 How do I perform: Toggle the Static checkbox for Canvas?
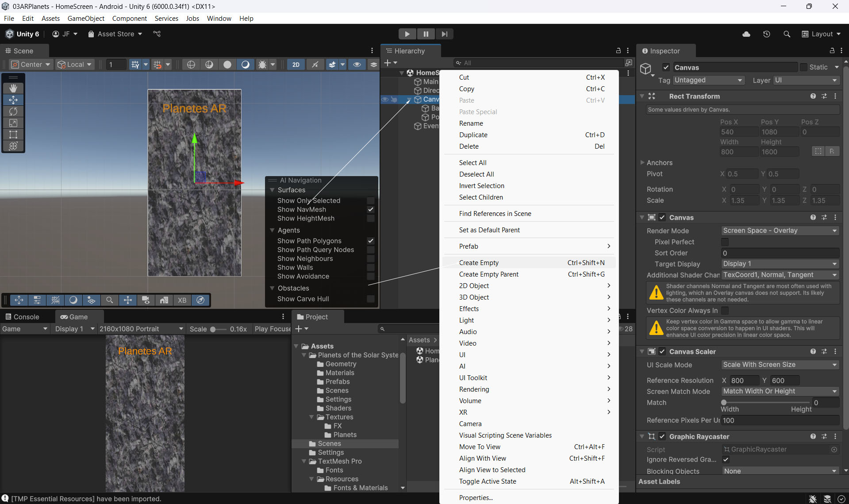[803, 67]
